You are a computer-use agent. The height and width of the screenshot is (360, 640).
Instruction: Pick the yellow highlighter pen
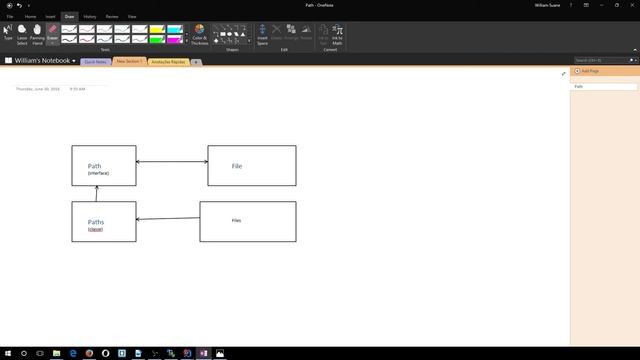tap(157, 29)
